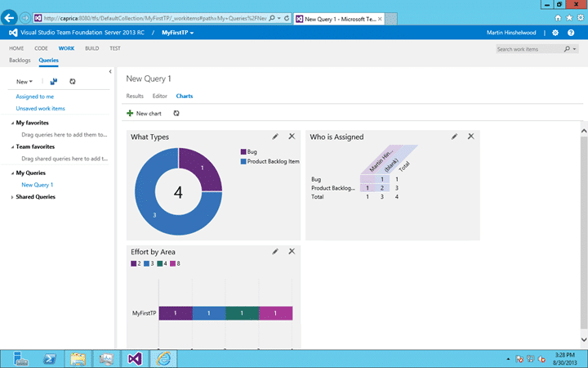Edit the What Types chart pencil
The image size is (588, 368).
275,137
